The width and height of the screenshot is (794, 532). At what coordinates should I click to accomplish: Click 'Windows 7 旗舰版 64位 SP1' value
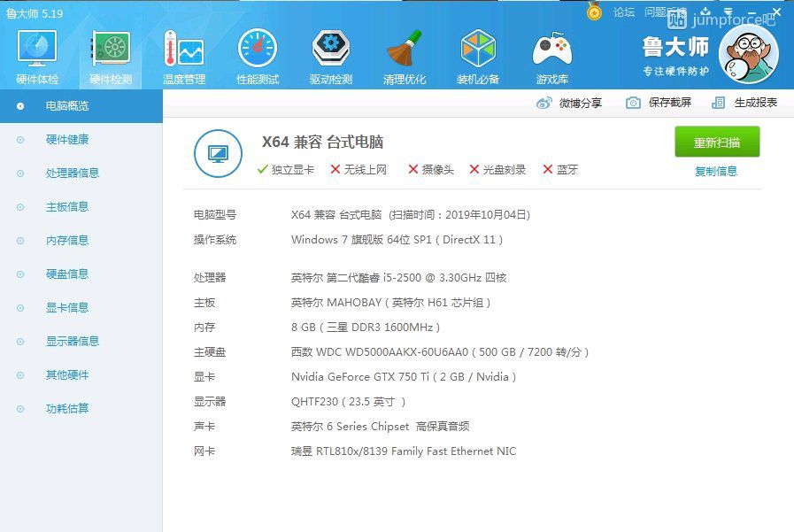(x=361, y=239)
